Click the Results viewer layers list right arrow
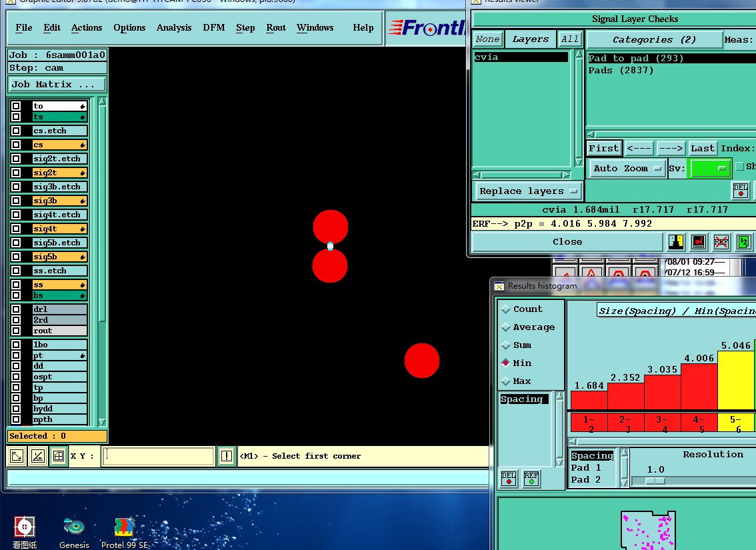Viewport: 756px width, 550px height. [x=567, y=175]
